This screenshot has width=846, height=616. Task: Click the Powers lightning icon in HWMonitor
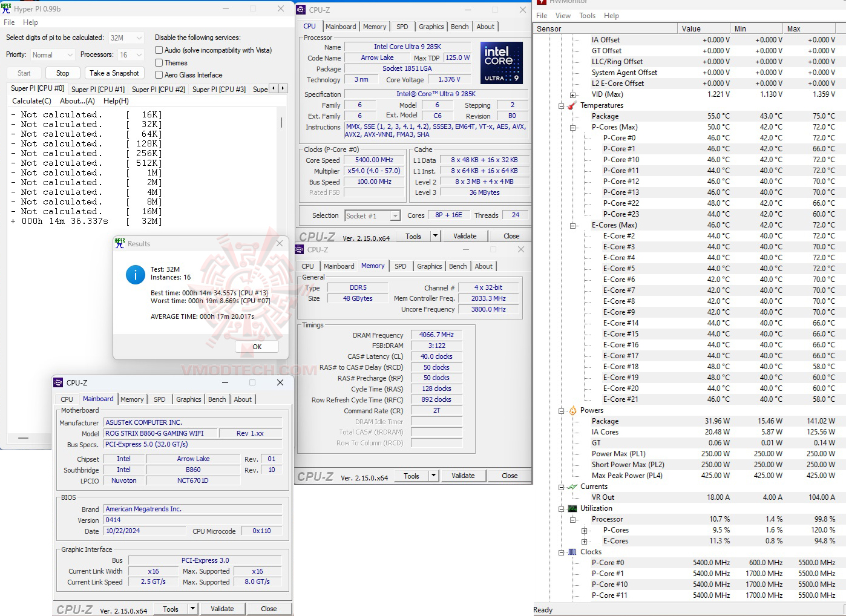(x=572, y=410)
